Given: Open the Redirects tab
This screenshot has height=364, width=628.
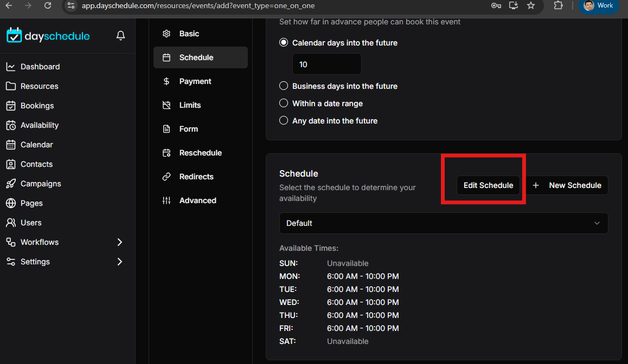Looking at the screenshot, I should [x=200, y=177].
